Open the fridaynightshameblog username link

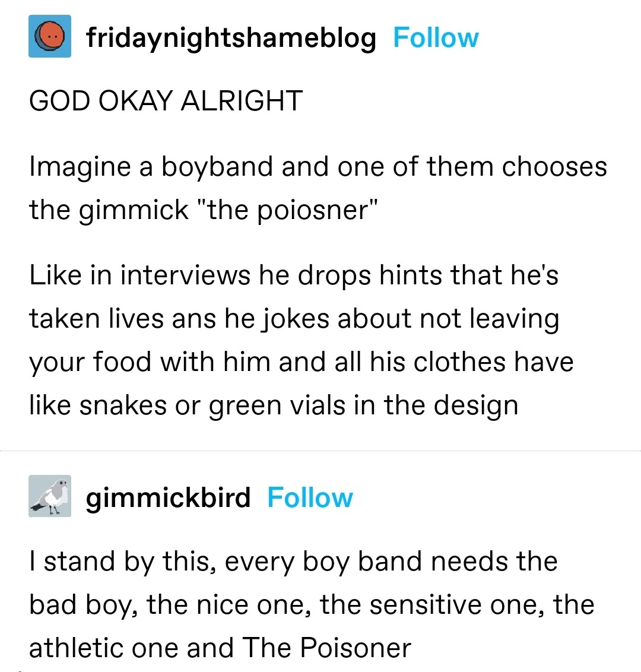[231, 38]
